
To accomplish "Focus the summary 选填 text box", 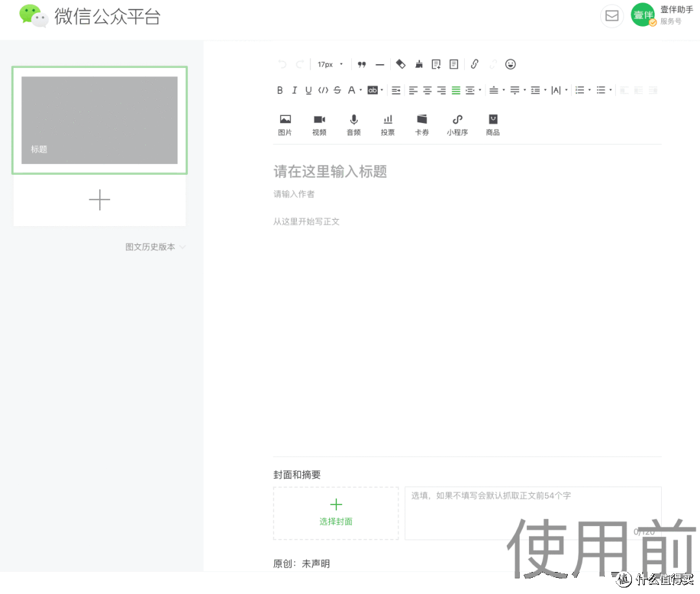I will click(533, 513).
